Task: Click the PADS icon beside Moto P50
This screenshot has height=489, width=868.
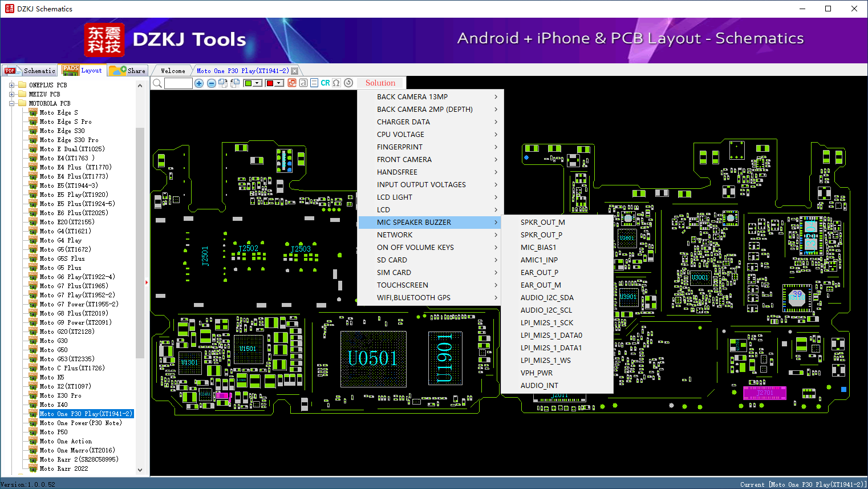Action: coord(33,432)
